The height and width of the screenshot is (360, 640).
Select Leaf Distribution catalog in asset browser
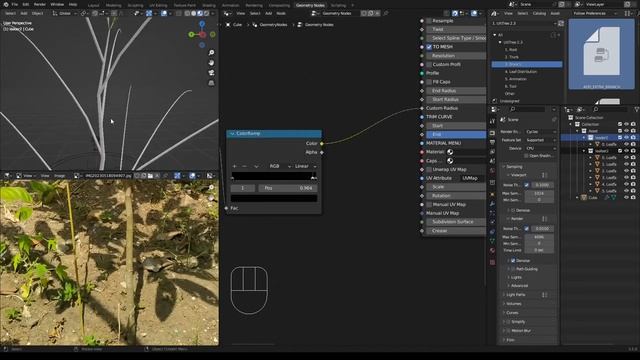coord(520,72)
